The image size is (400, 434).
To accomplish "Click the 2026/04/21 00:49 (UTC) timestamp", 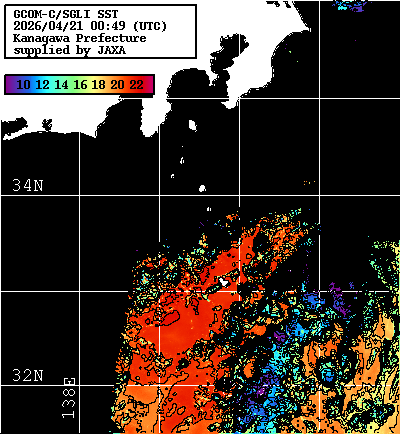I will (90, 26).
